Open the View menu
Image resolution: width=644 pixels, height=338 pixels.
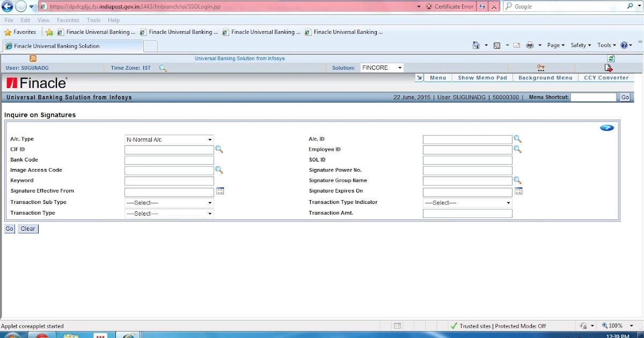(x=43, y=20)
